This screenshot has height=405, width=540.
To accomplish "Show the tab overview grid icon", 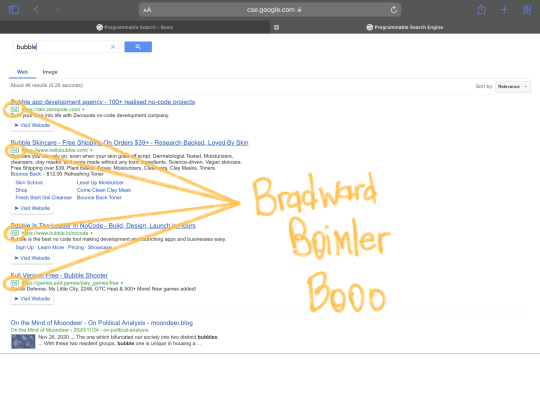I will [x=527, y=10].
